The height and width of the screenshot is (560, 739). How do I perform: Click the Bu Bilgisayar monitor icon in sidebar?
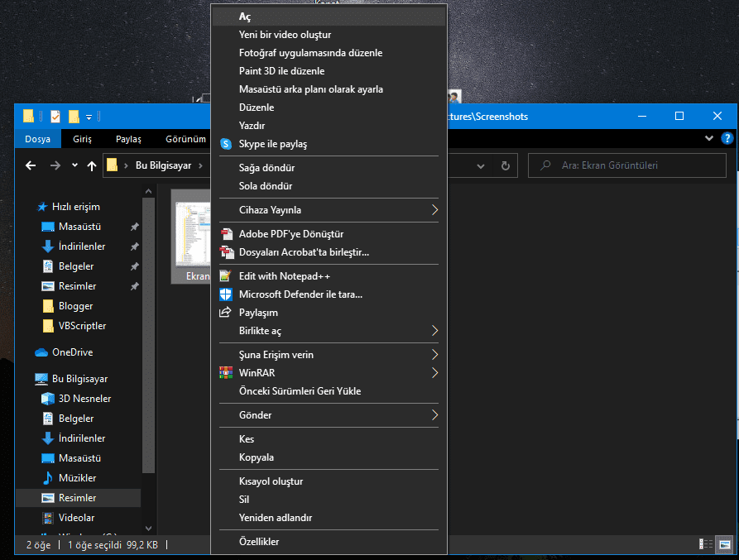click(41, 379)
